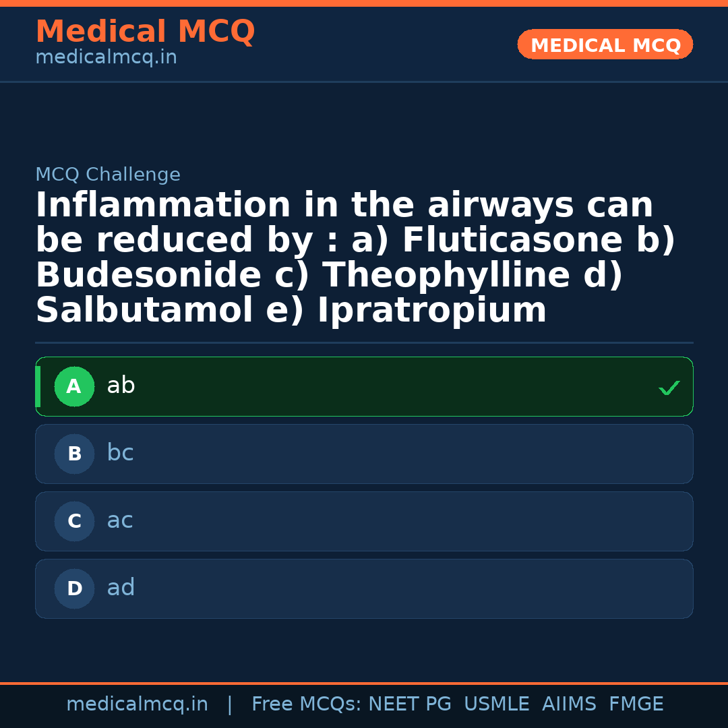Expand the option B answer card
This screenshot has height=728, width=728.
[364, 454]
